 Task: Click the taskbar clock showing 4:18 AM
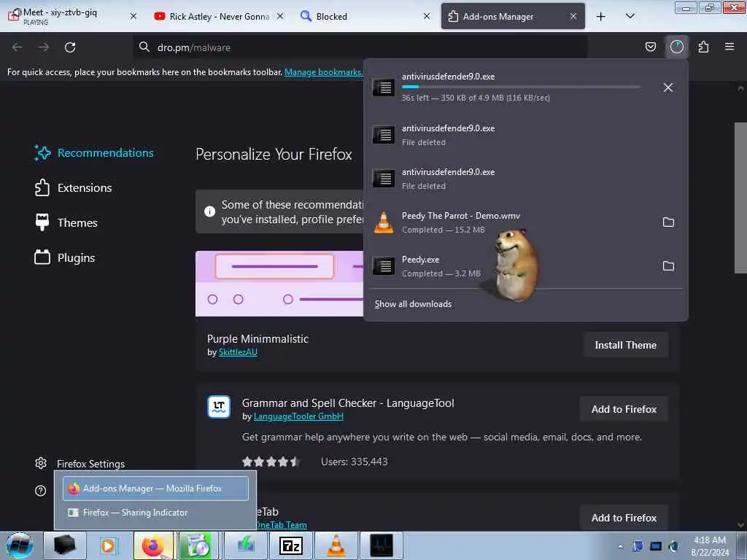(709, 546)
